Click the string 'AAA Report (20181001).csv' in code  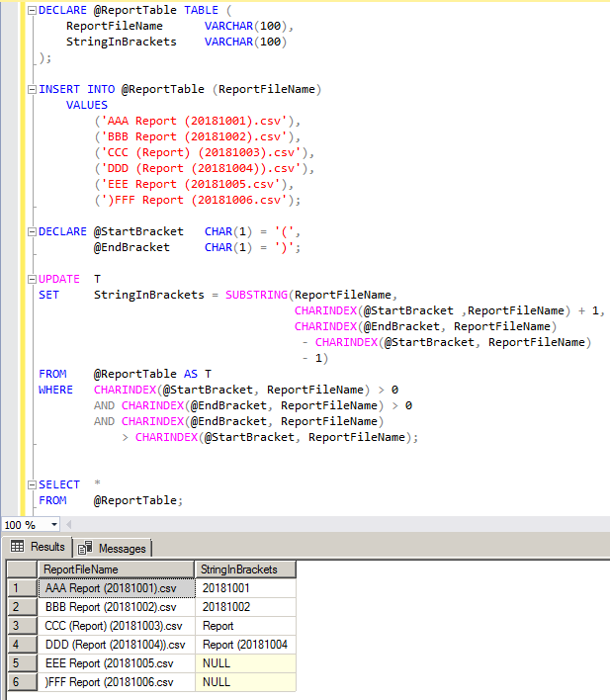tap(194, 121)
